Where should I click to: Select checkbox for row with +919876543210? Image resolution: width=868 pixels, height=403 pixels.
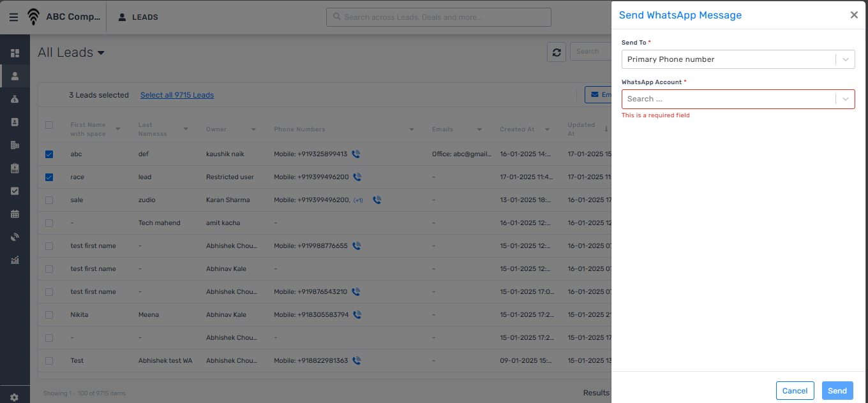49,292
